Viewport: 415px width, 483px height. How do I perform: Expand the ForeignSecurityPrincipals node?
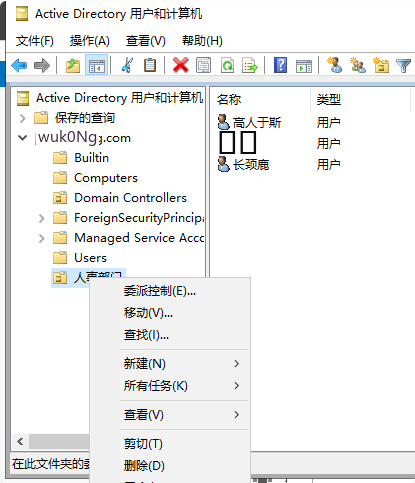[41, 218]
